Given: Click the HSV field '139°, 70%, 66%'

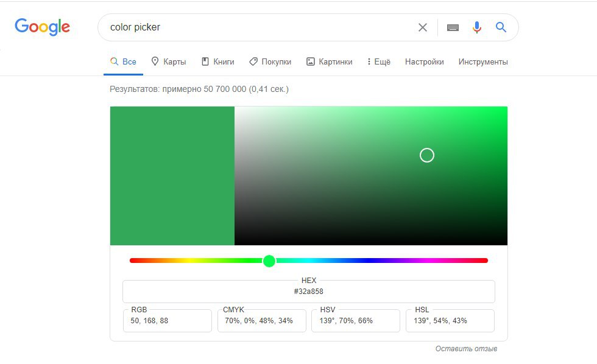Looking at the screenshot, I should coord(356,321).
